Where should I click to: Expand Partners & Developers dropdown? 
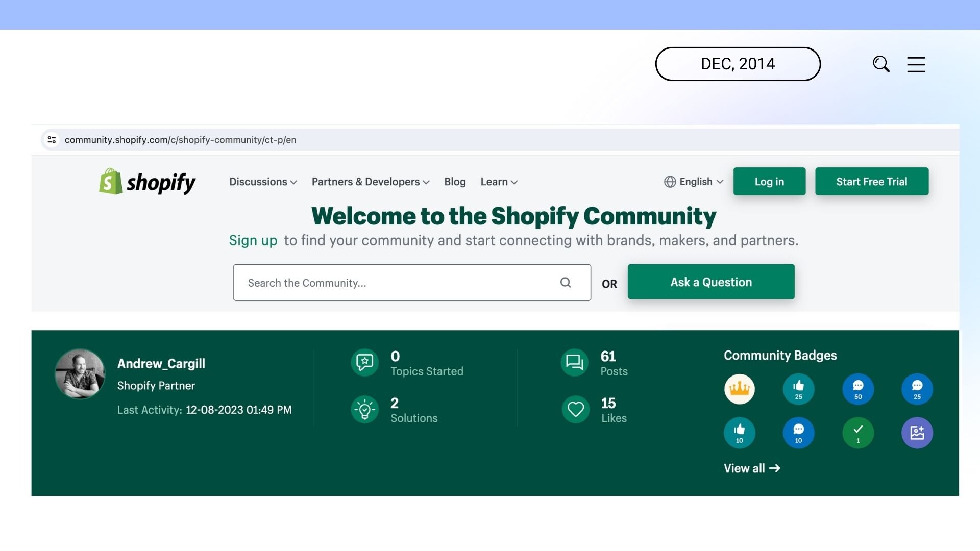coord(371,182)
